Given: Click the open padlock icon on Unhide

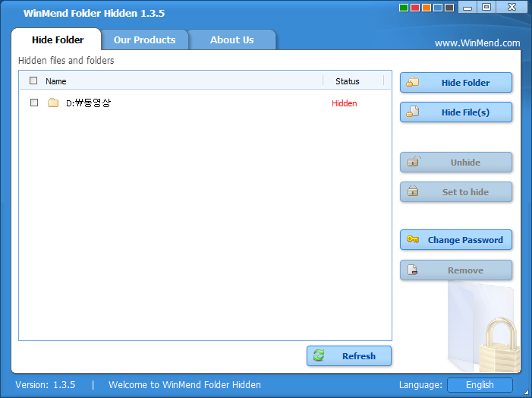Looking at the screenshot, I should click(414, 161).
